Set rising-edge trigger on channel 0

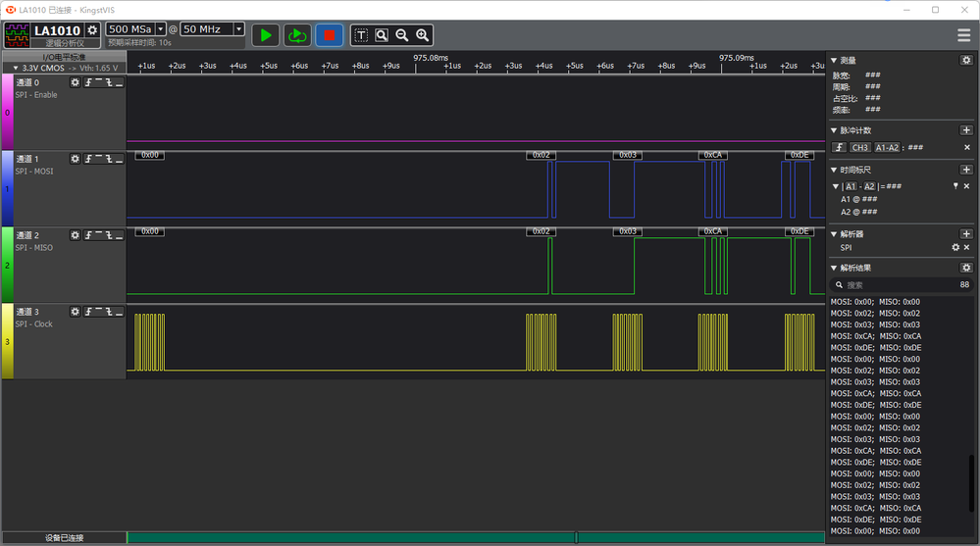click(x=88, y=82)
